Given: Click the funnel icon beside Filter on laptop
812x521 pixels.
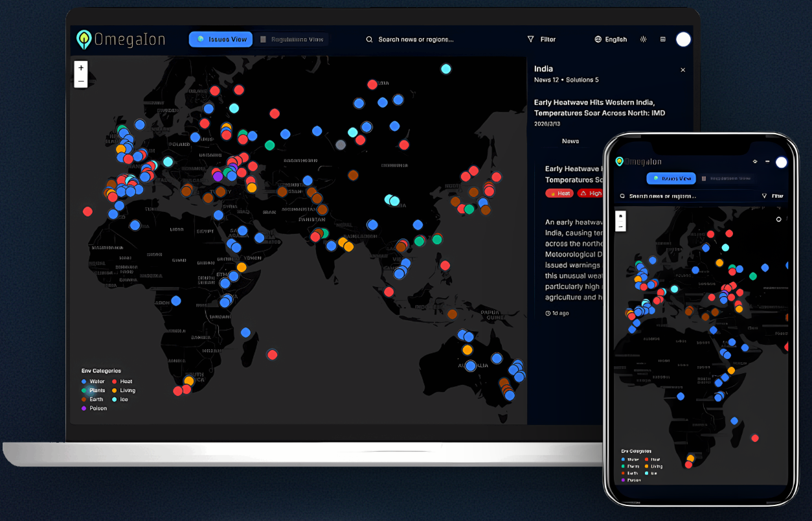Looking at the screenshot, I should 531,40.
